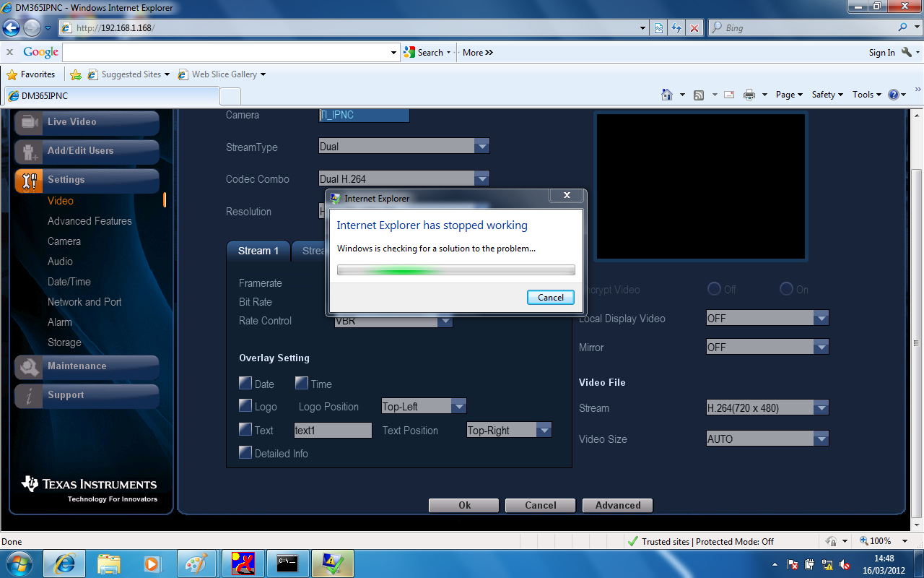Open the Codec Combo dropdown
Image resolution: width=924 pixels, height=578 pixels.
[481, 178]
